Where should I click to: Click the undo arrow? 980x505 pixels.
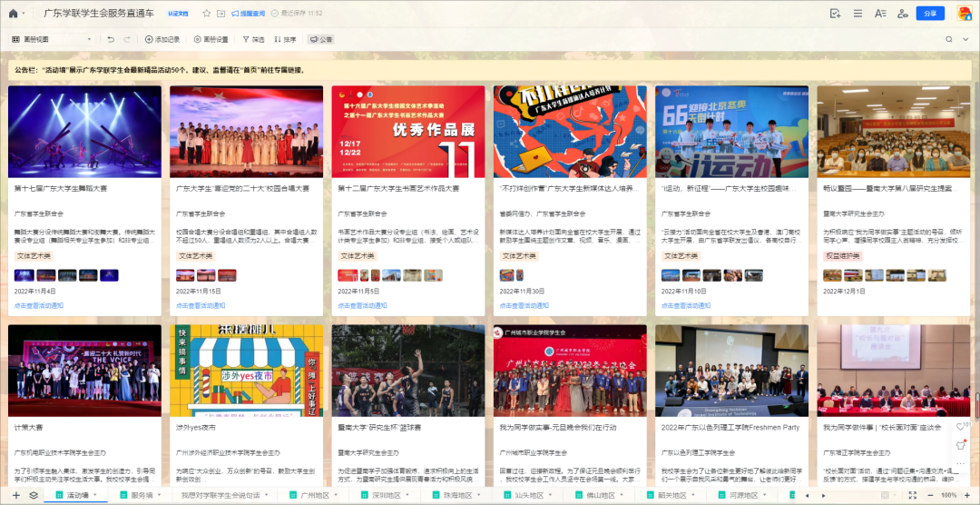tap(111, 39)
